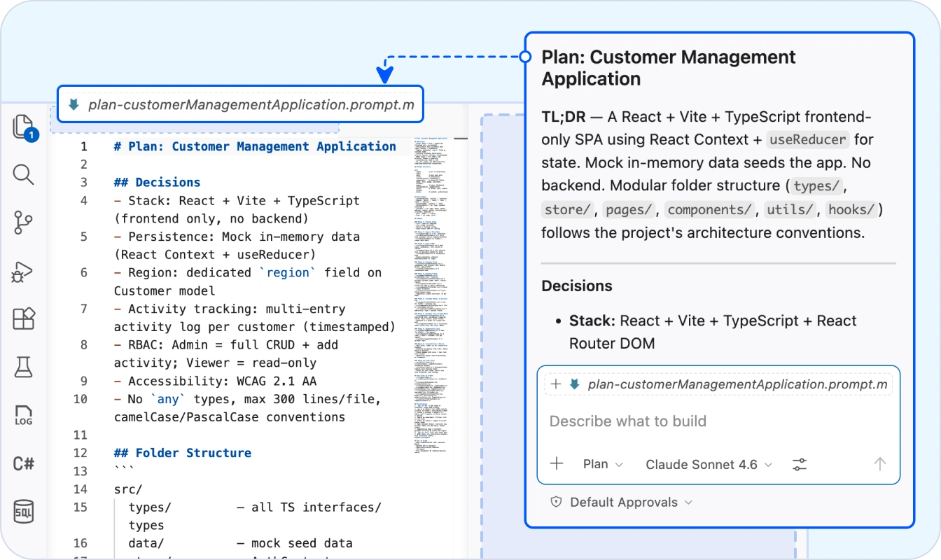The width and height of the screenshot is (941, 560).
Task: Click the 'hooks/' code chip in chat
Action: [x=851, y=209]
